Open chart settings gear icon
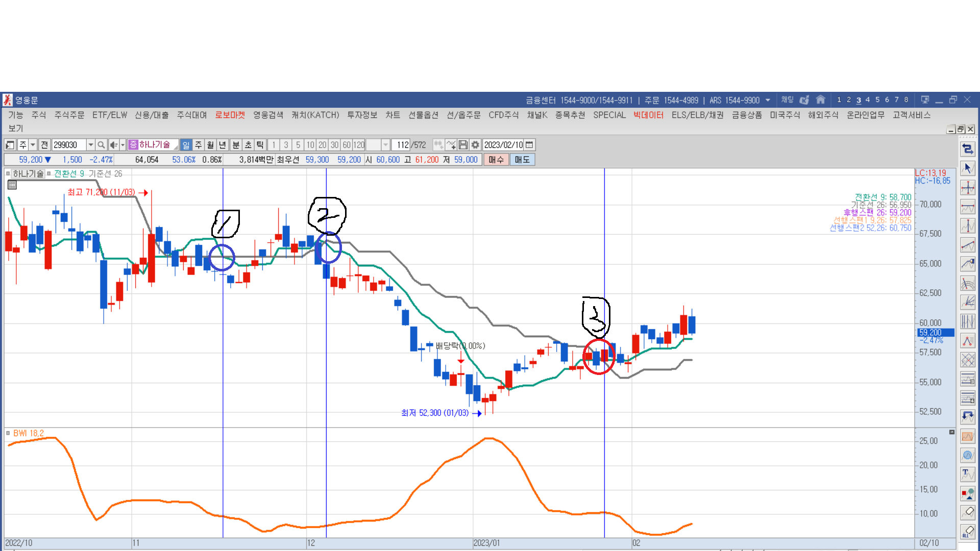 pyautogui.click(x=475, y=145)
